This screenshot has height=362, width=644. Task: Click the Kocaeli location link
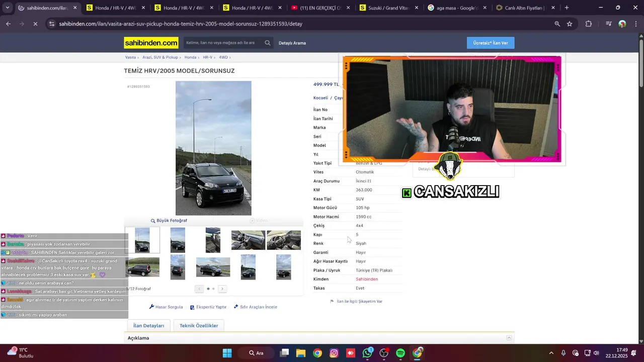(320, 98)
